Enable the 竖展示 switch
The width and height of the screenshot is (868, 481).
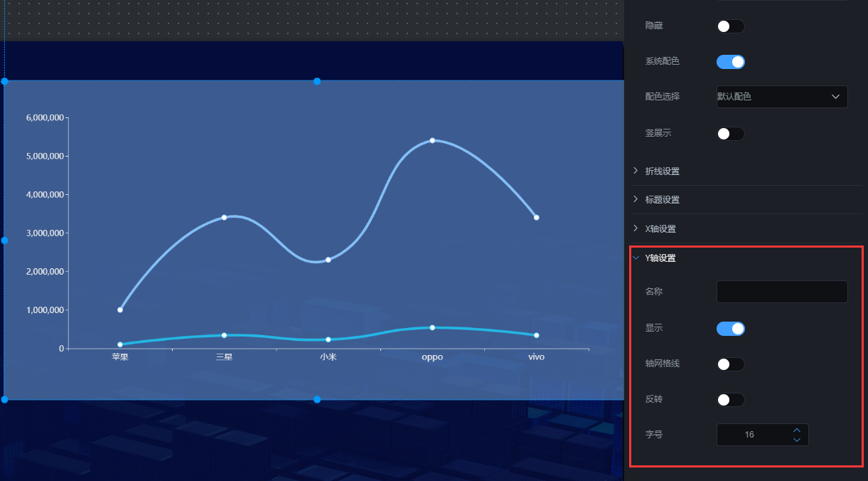730,134
